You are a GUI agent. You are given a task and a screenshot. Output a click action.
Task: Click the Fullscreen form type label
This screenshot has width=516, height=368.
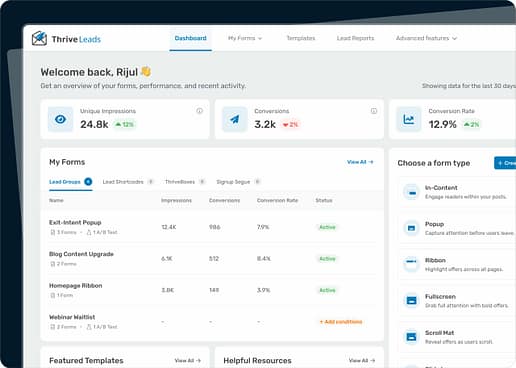point(440,297)
